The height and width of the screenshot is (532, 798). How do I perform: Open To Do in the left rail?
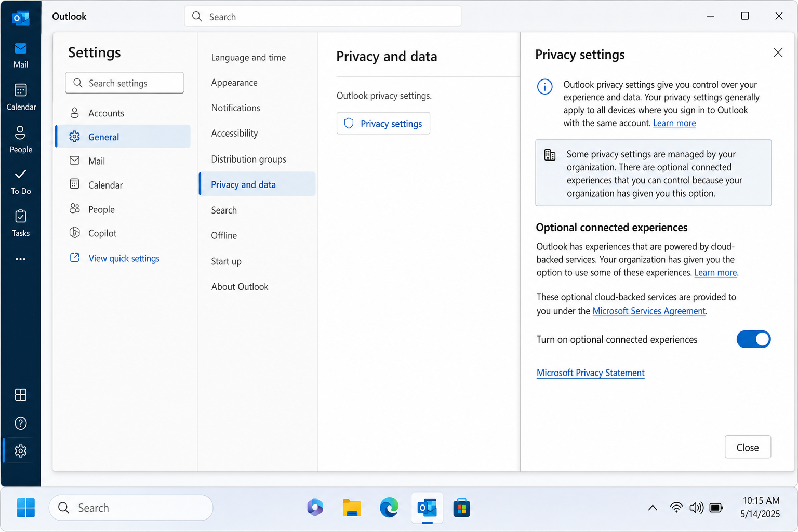tap(21, 181)
